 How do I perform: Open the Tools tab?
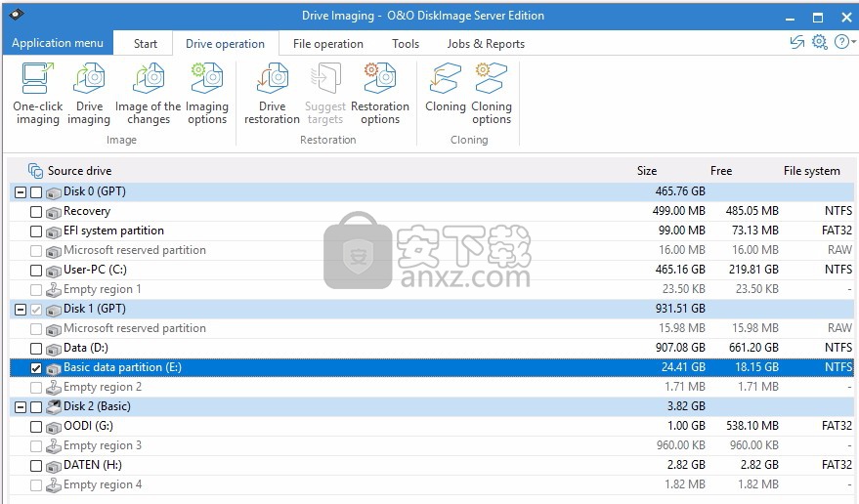pyautogui.click(x=406, y=44)
